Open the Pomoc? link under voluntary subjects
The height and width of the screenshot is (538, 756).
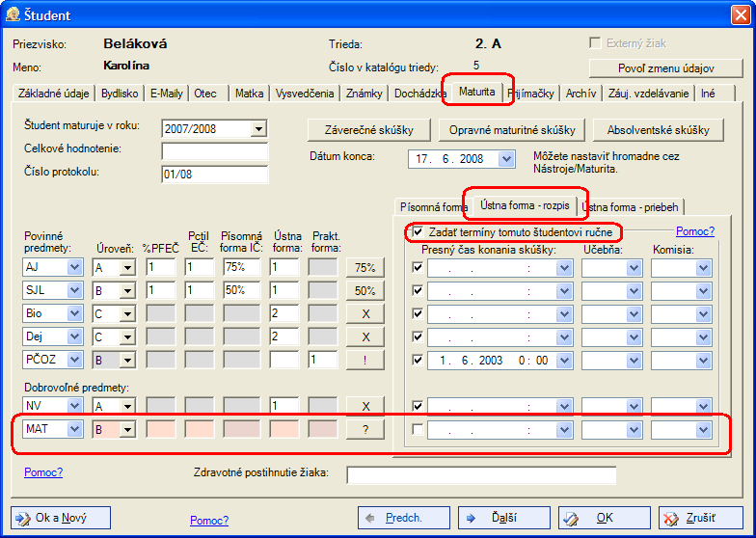click(43, 472)
